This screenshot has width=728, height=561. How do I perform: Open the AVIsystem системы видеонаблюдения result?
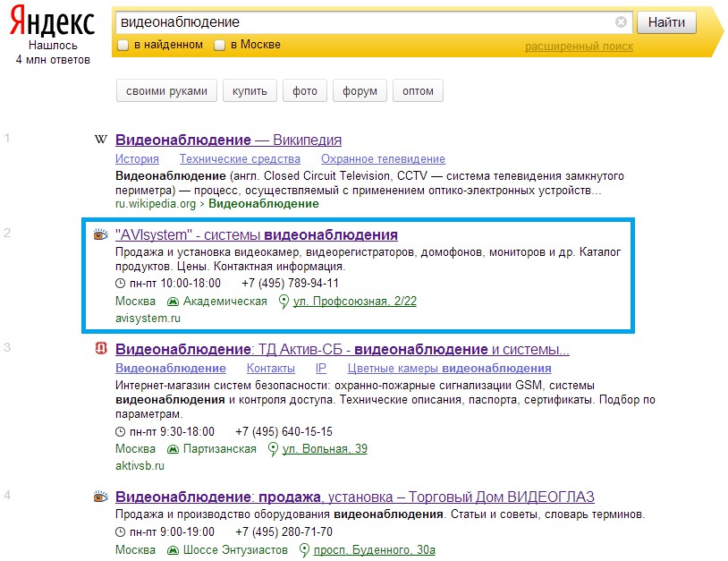point(257,235)
